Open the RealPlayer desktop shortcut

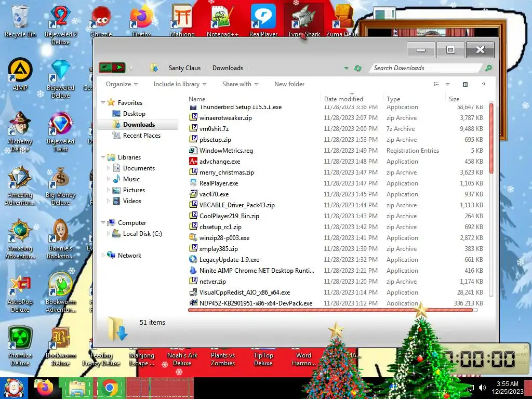263,20
